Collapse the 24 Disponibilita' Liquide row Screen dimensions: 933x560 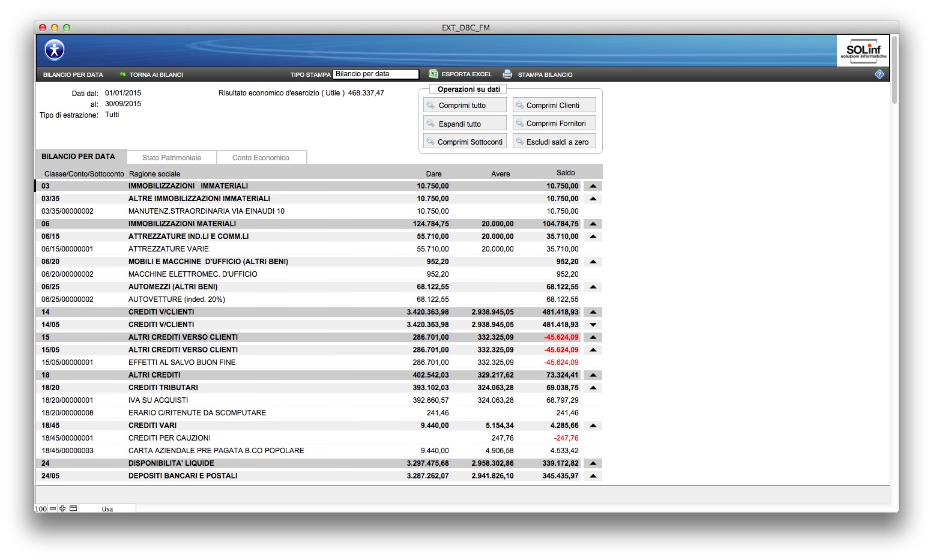(593, 463)
